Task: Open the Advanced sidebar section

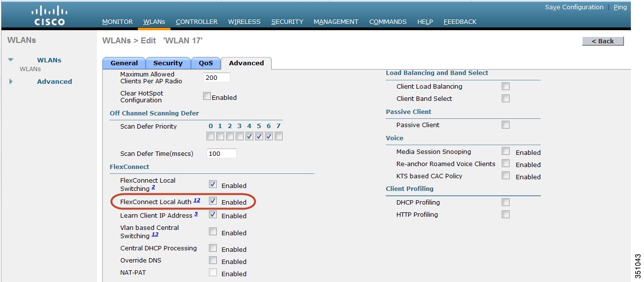Action: coord(55,82)
